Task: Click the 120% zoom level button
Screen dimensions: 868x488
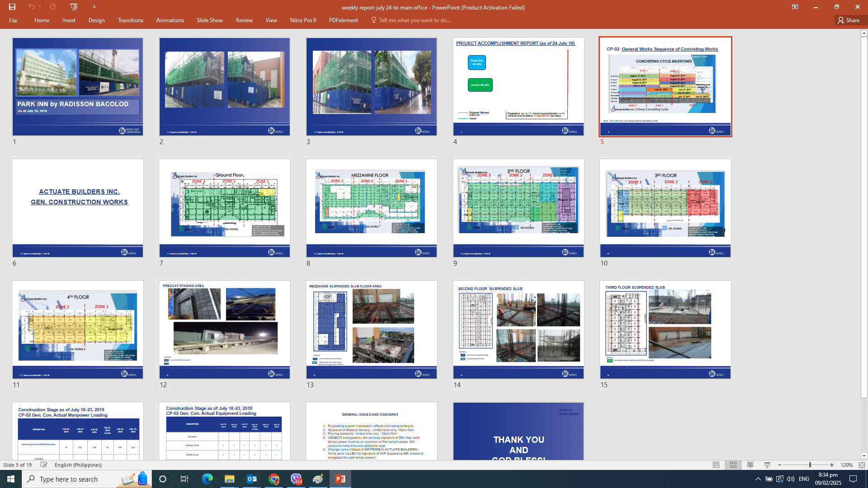Action: pos(846,465)
